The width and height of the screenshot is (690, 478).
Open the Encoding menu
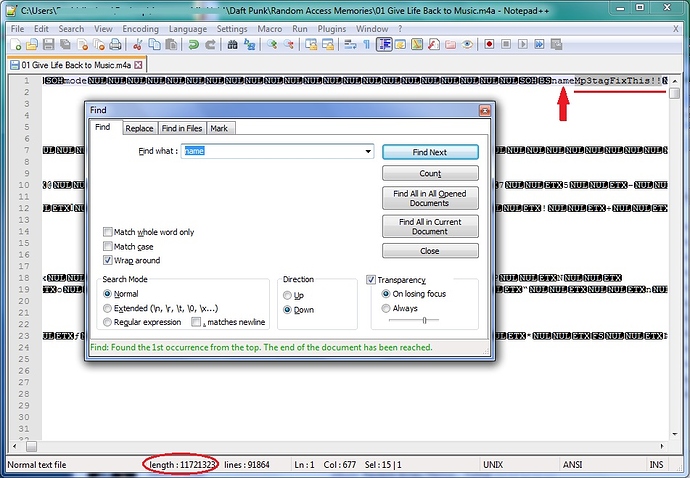coord(140,29)
